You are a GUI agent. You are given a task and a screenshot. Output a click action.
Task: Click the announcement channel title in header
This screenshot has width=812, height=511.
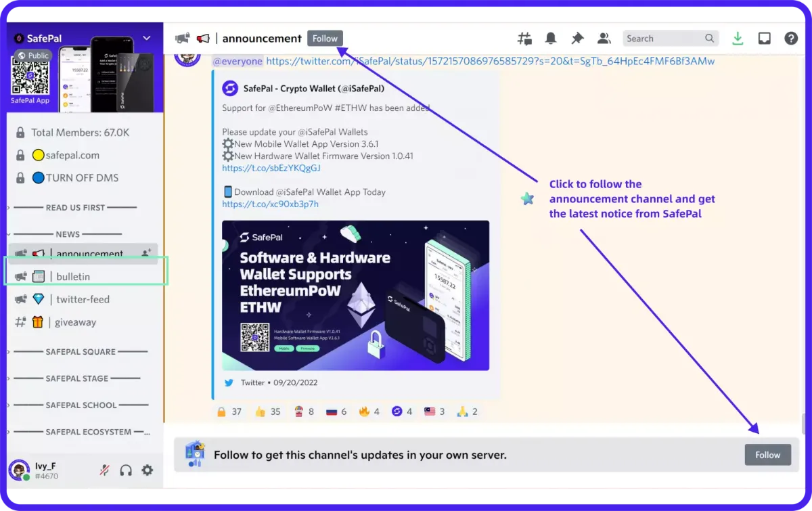click(262, 39)
